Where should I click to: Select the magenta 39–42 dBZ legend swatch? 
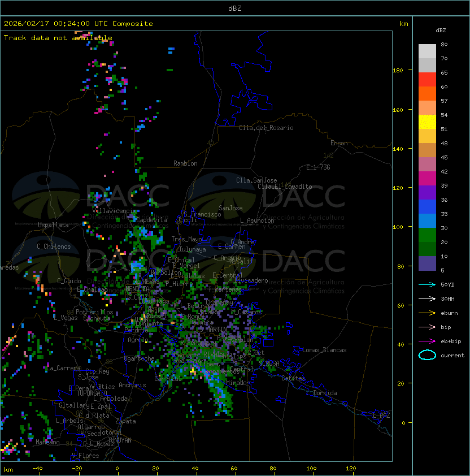pos(427,179)
